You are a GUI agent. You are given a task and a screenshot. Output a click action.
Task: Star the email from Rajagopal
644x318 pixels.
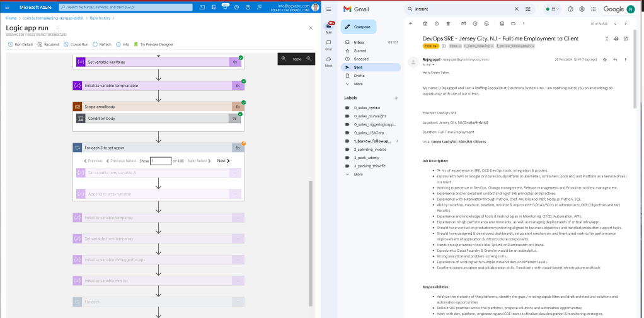pos(604,60)
